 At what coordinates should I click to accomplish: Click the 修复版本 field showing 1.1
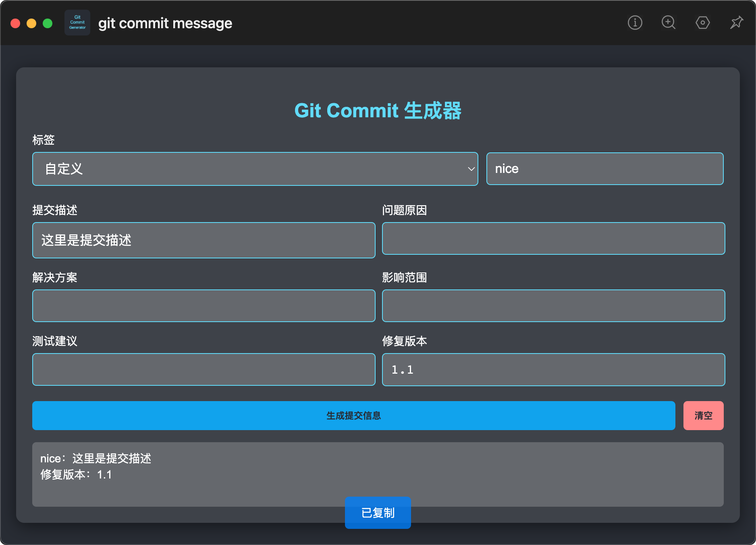pyautogui.click(x=554, y=370)
